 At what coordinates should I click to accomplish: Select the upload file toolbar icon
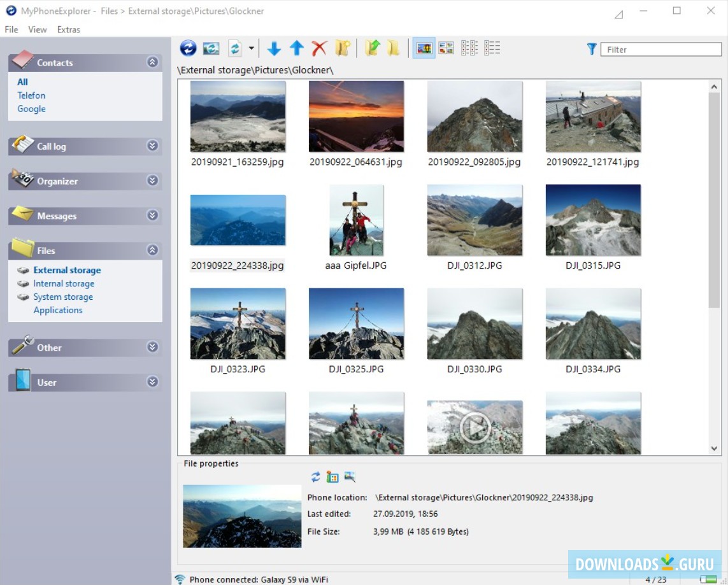pos(296,48)
